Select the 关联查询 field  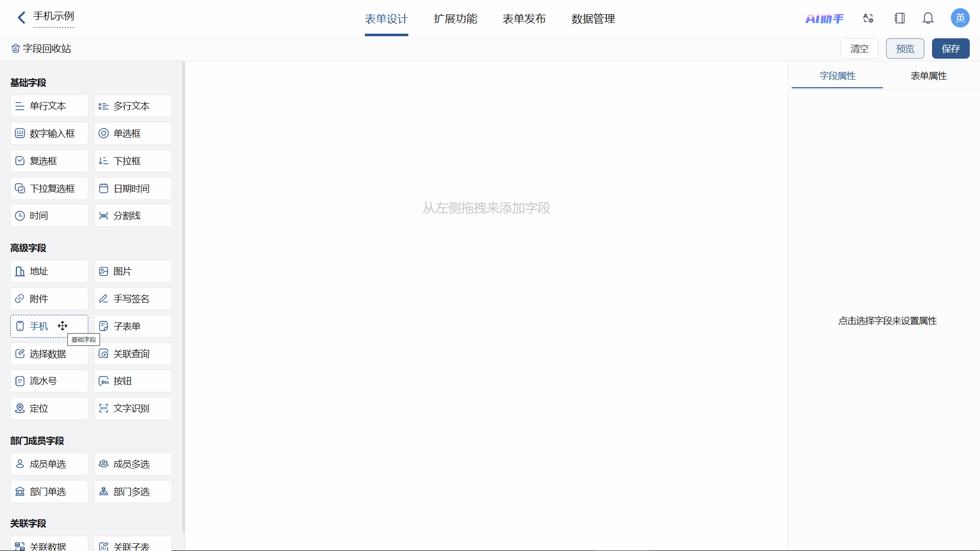(x=133, y=354)
